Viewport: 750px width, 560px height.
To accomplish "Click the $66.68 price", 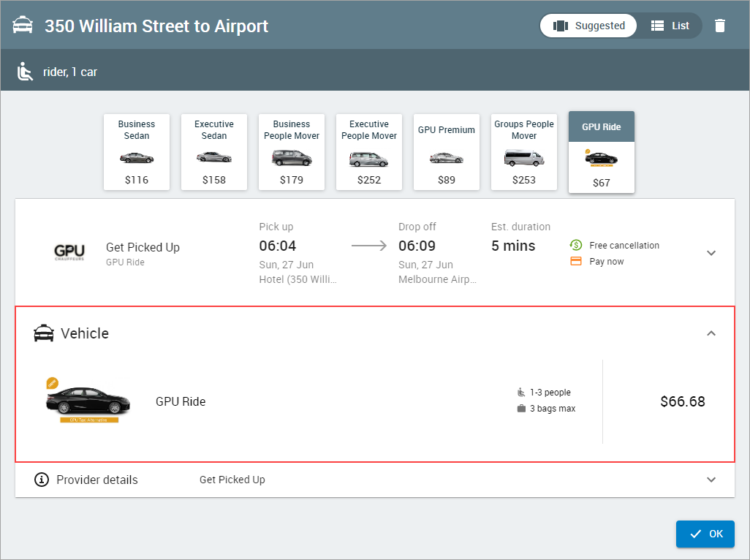I will pos(683,401).
